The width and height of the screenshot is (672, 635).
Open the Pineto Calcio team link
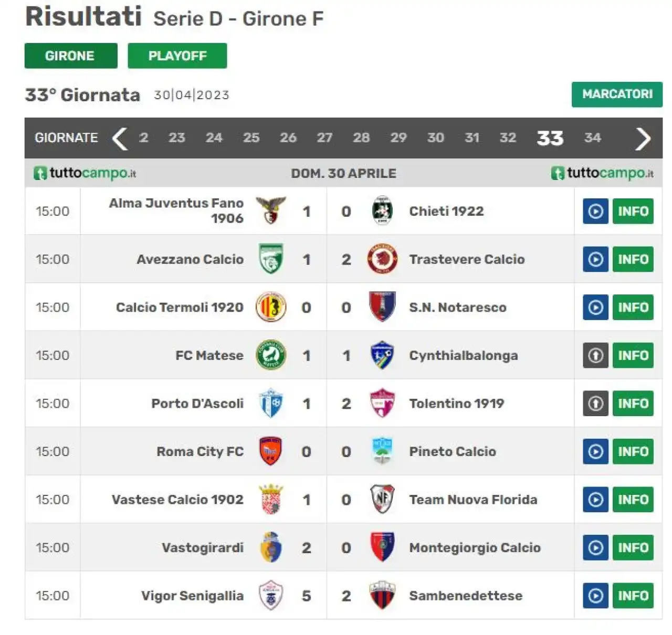tap(453, 451)
